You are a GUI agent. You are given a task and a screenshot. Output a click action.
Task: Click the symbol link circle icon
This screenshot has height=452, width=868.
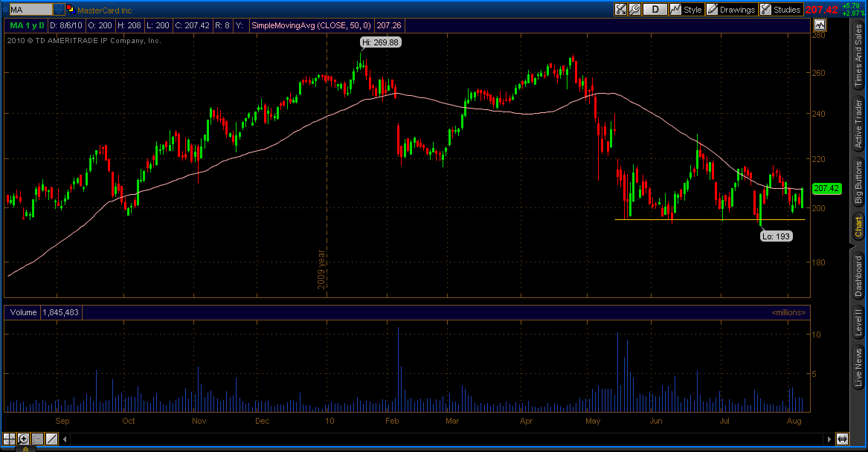(x=5, y=10)
